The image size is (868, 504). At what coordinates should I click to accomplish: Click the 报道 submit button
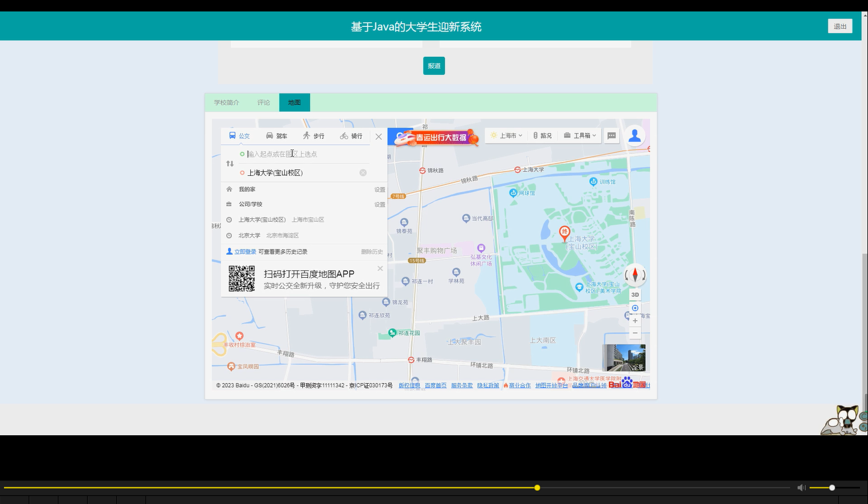tap(433, 66)
